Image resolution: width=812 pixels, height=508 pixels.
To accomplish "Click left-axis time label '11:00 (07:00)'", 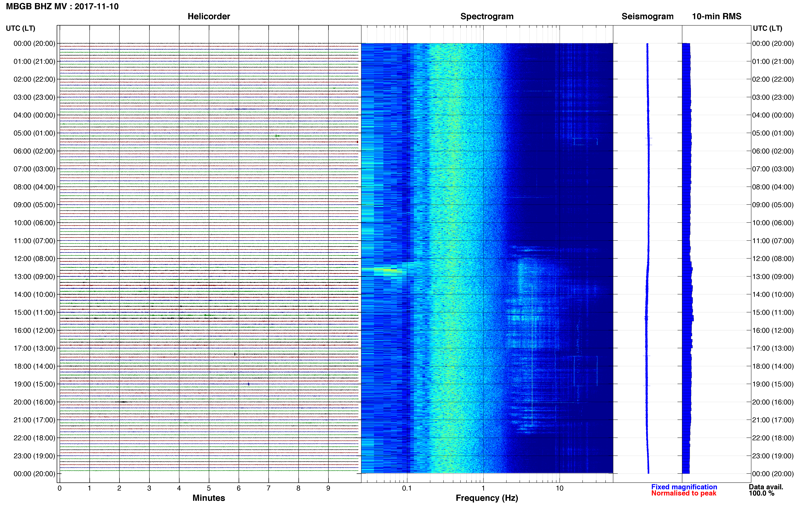I will coord(34,241).
